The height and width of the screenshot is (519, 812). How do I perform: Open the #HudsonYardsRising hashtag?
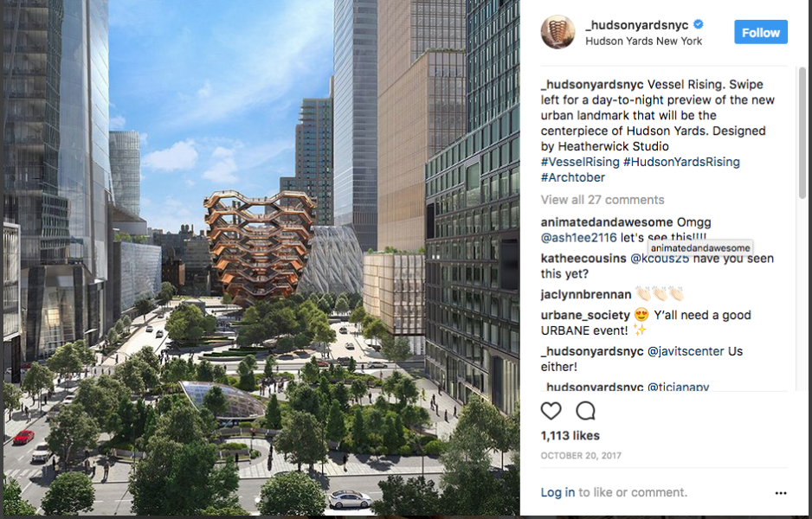(681, 162)
